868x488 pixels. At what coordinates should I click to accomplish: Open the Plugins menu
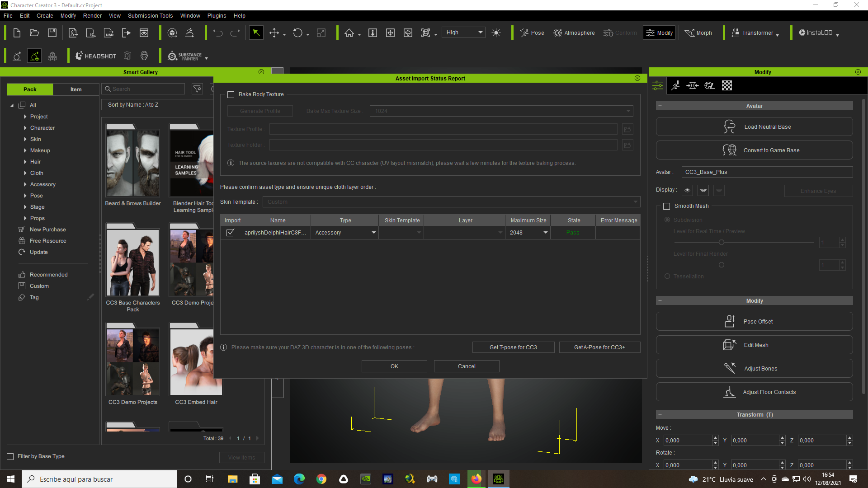(x=217, y=15)
